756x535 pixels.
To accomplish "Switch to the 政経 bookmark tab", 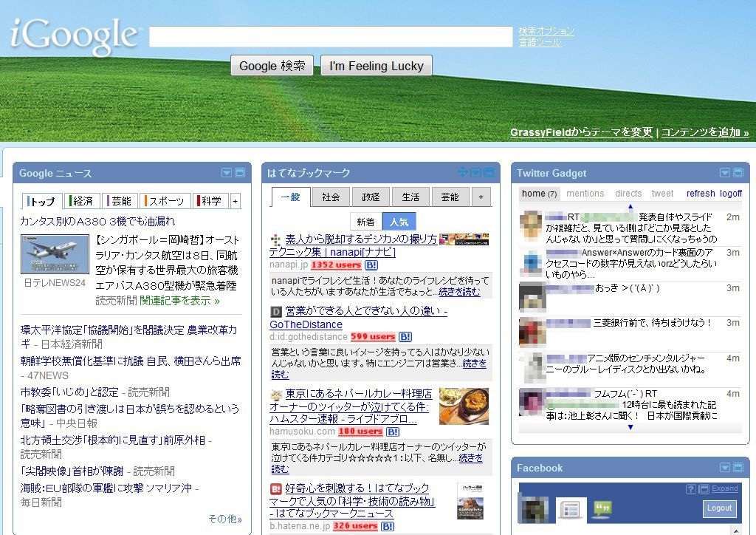I will point(371,197).
